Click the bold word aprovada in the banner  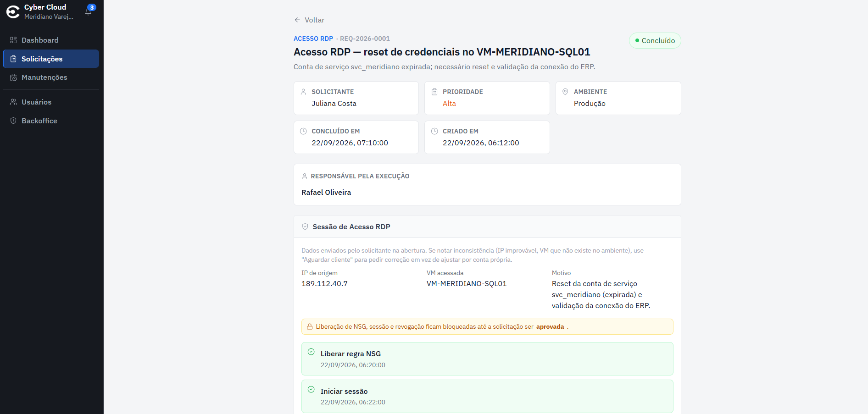(550, 327)
